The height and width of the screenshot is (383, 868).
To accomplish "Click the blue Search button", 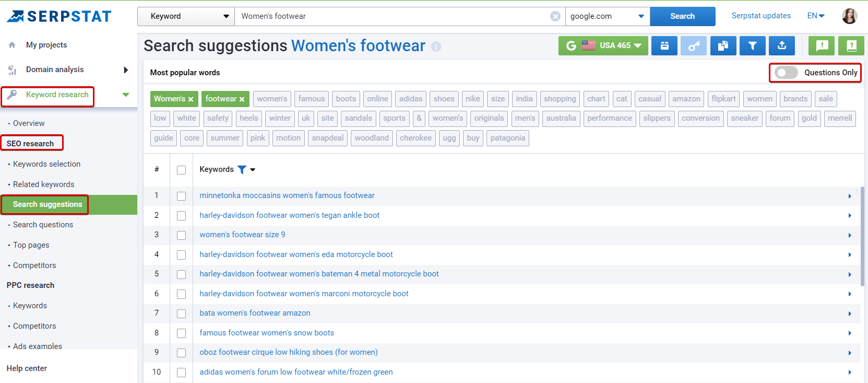I will [683, 16].
